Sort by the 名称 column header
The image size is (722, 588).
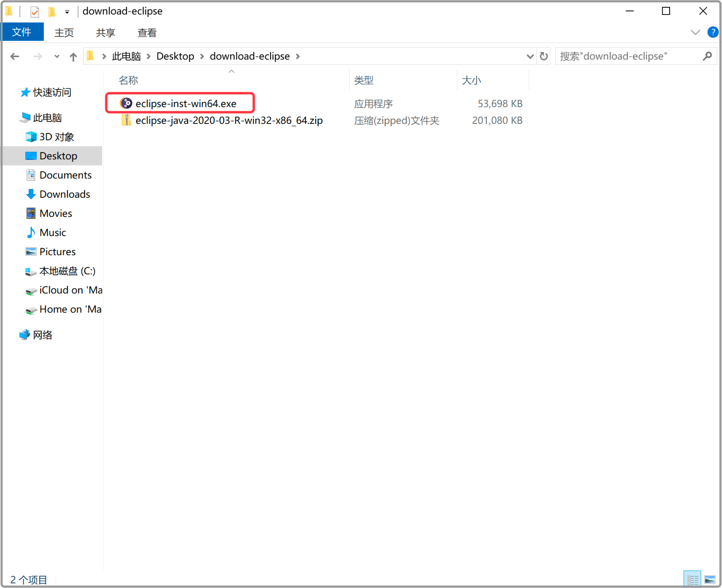pyautogui.click(x=128, y=80)
